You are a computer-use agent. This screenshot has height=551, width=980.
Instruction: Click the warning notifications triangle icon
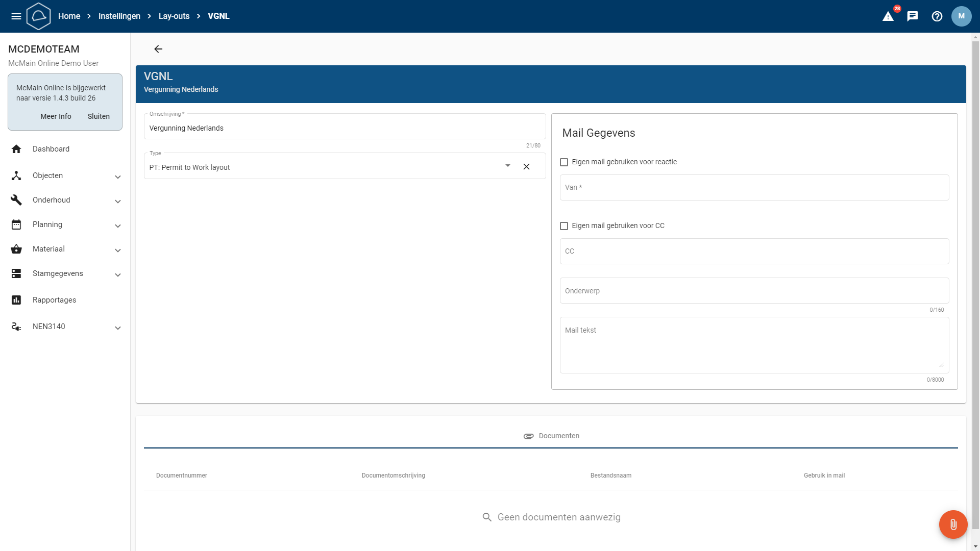point(888,16)
